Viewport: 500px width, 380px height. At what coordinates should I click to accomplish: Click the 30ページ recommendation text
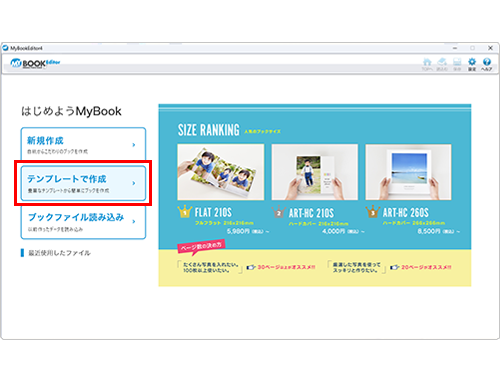click(x=286, y=267)
